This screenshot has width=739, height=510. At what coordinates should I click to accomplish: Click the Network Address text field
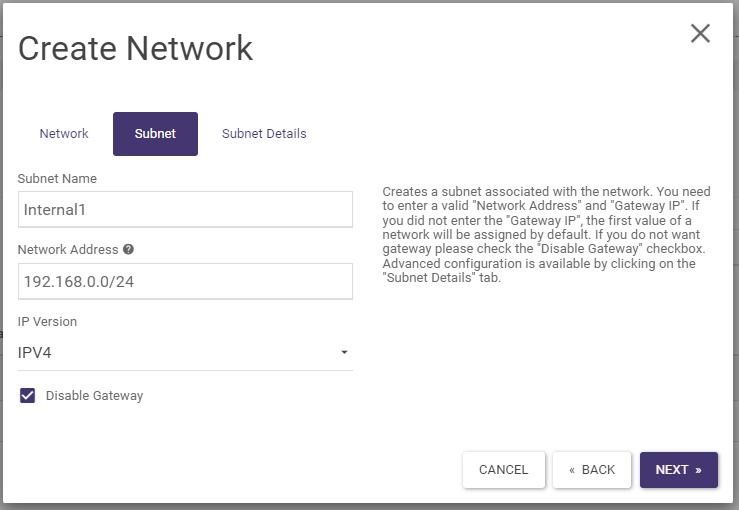pyautogui.click(x=185, y=282)
